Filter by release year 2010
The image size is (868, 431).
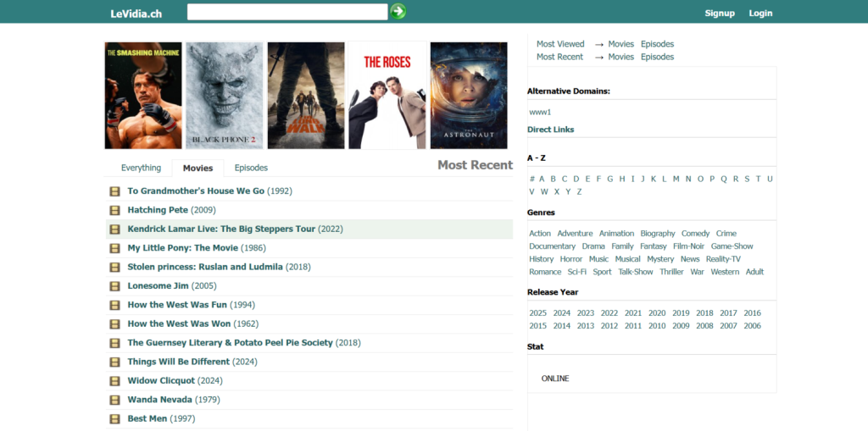(657, 326)
